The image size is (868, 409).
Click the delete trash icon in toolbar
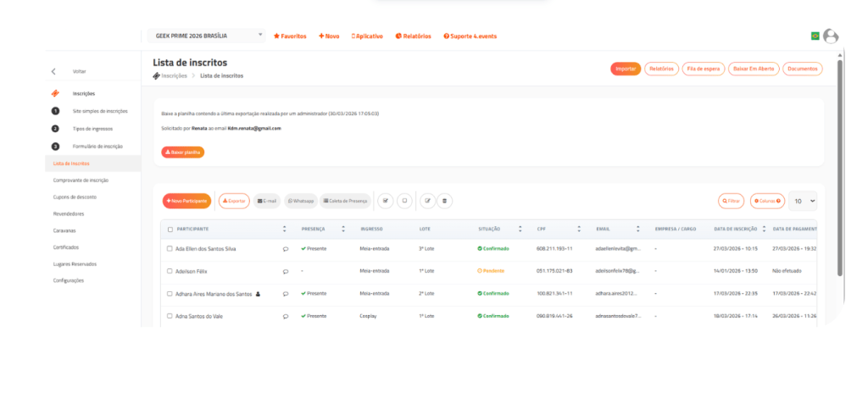(446, 201)
